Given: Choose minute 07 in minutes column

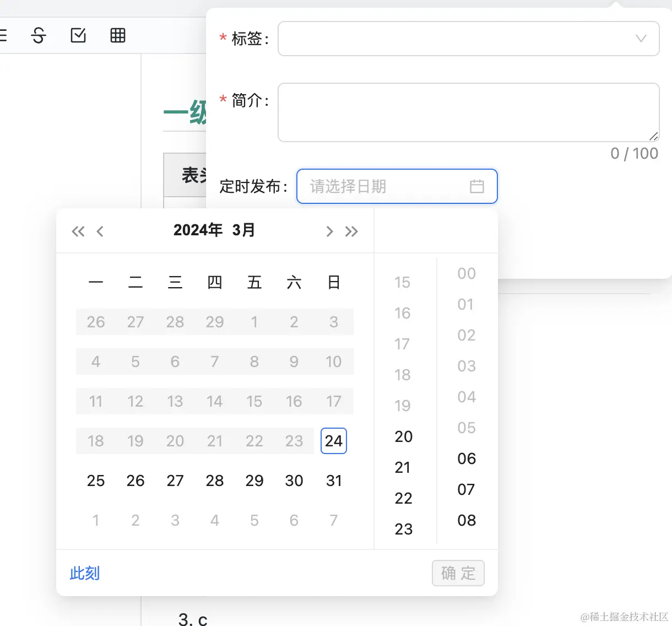Looking at the screenshot, I should click(x=467, y=489).
